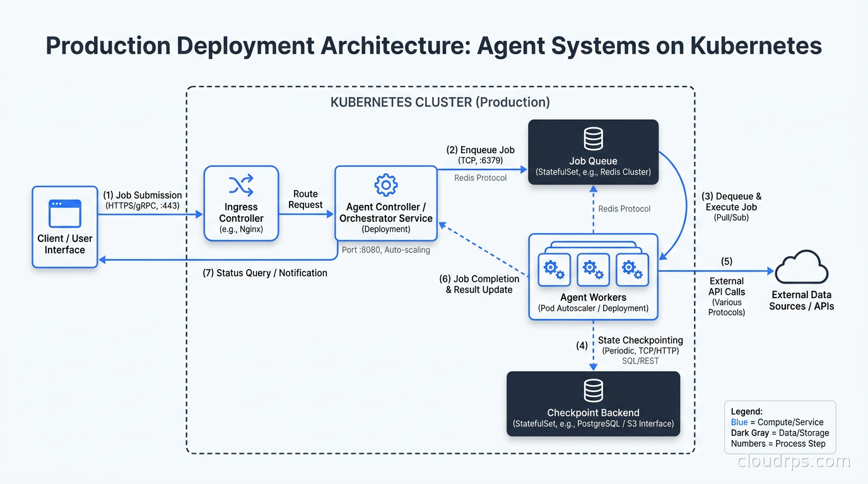Viewport: 868px width, 484px height.
Task: Click the cloud icon for External Data Sources
Action: click(x=801, y=267)
